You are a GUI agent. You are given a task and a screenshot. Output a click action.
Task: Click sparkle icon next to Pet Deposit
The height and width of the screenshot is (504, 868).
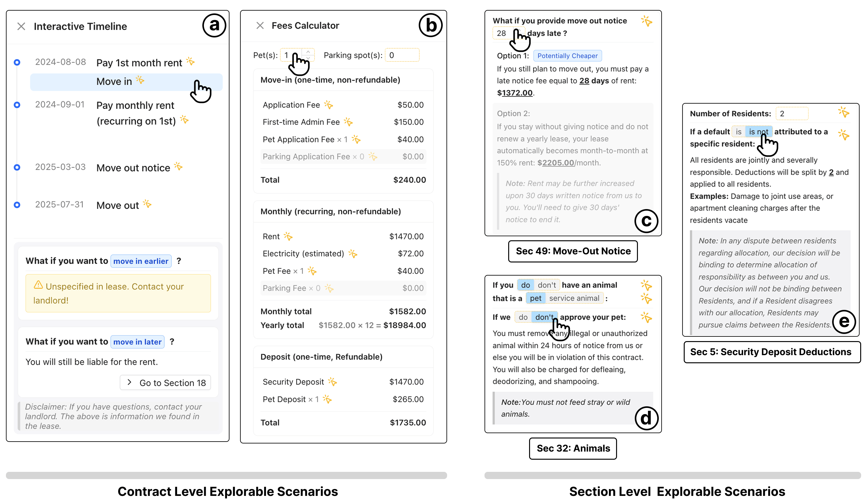(327, 399)
